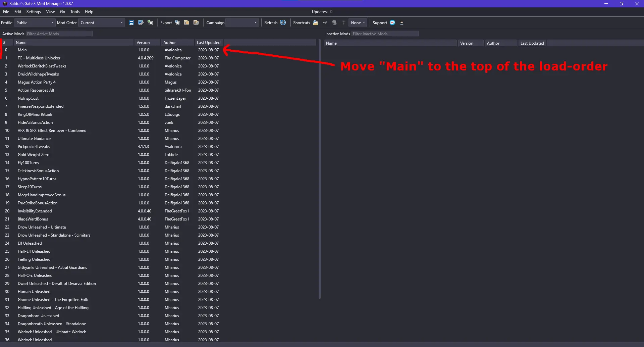
Task: Select Gold Weight Zero mod
Action: click(158, 155)
